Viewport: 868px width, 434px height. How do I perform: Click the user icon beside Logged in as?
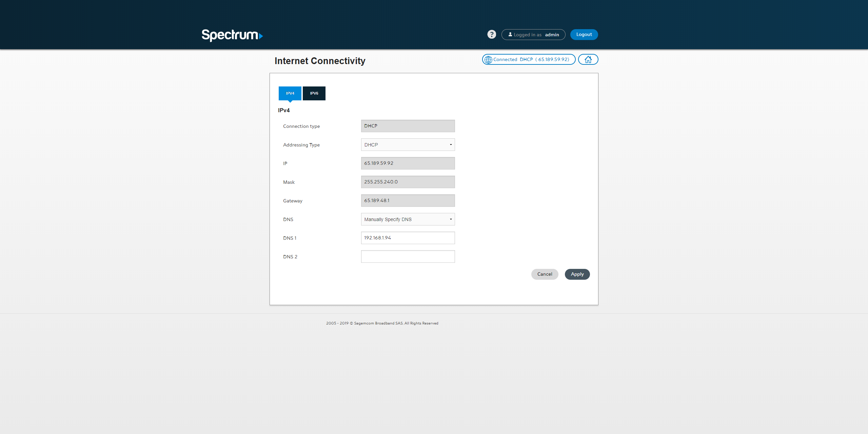(510, 34)
